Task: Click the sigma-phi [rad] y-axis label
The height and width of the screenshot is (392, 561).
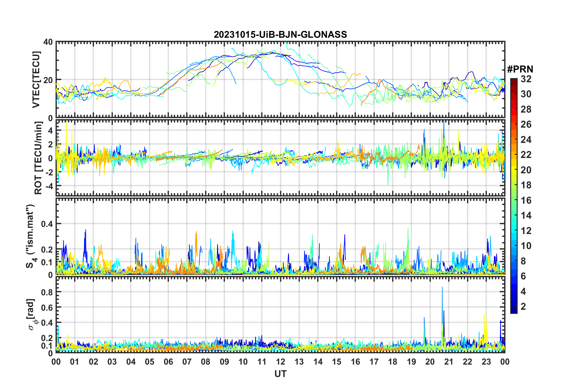Action: tap(32, 314)
